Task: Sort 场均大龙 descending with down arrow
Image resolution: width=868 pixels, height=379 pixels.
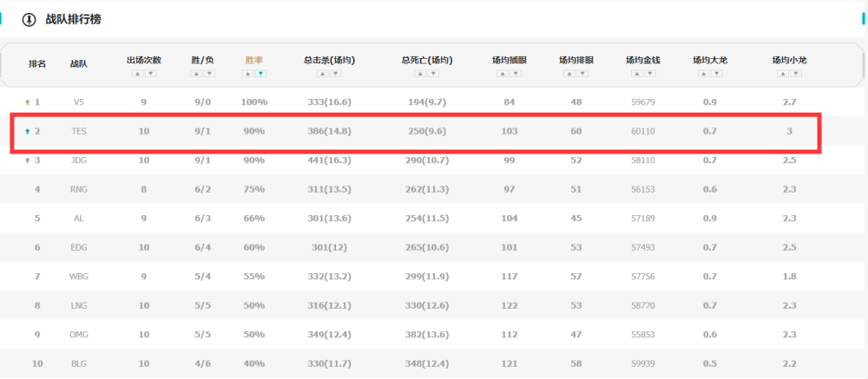Action: click(717, 74)
